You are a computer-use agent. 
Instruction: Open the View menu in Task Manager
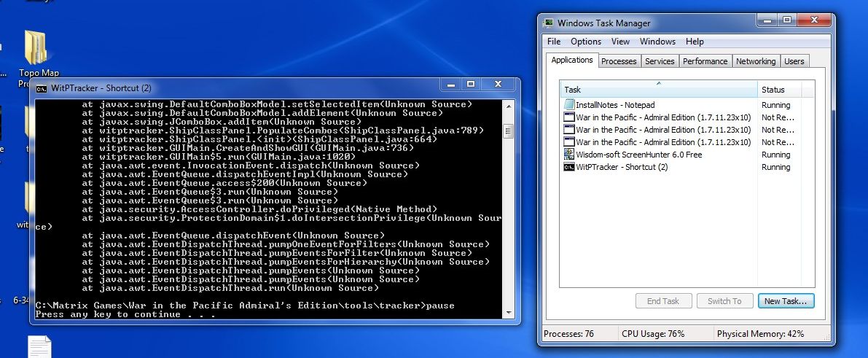coord(620,42)
